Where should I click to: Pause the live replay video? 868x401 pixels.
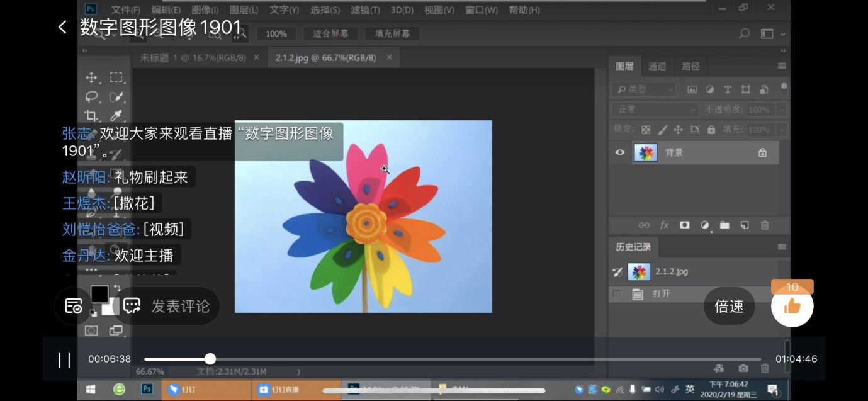(x=64, y=359)
